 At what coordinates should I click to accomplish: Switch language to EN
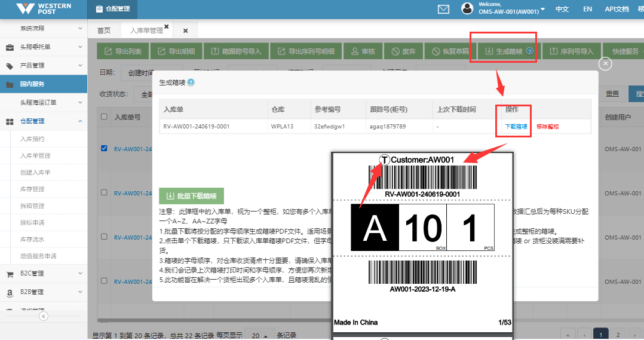pyautogui.click(x=587, y=9)
